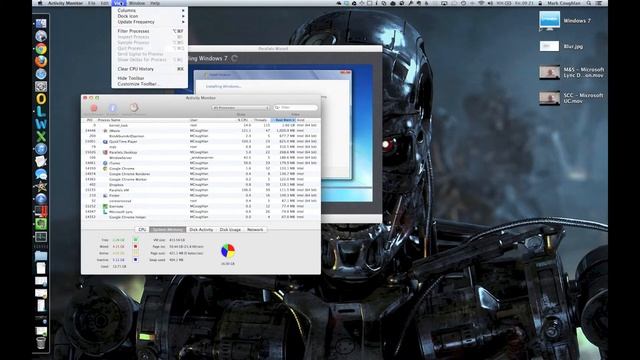Sort by the Process Name column header

click(x=142, y=120)
